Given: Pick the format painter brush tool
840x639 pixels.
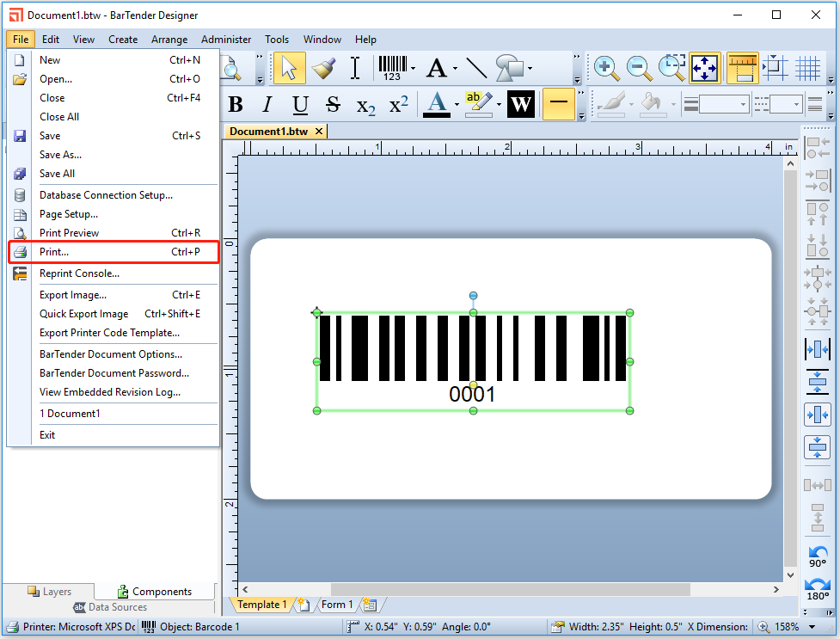Looking at the screenshot, I should tap(323, 68).
